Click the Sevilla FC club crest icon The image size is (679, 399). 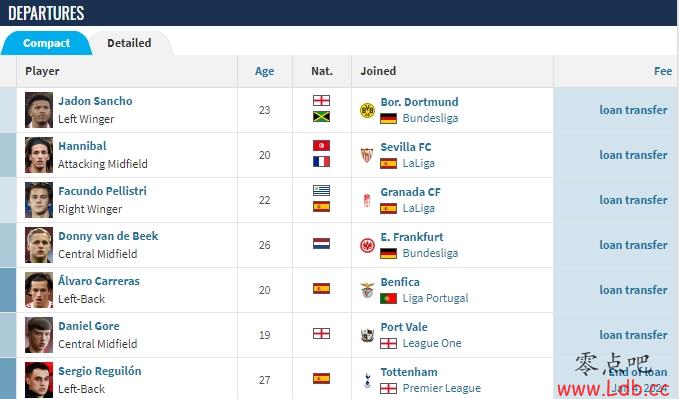[367, 155]
